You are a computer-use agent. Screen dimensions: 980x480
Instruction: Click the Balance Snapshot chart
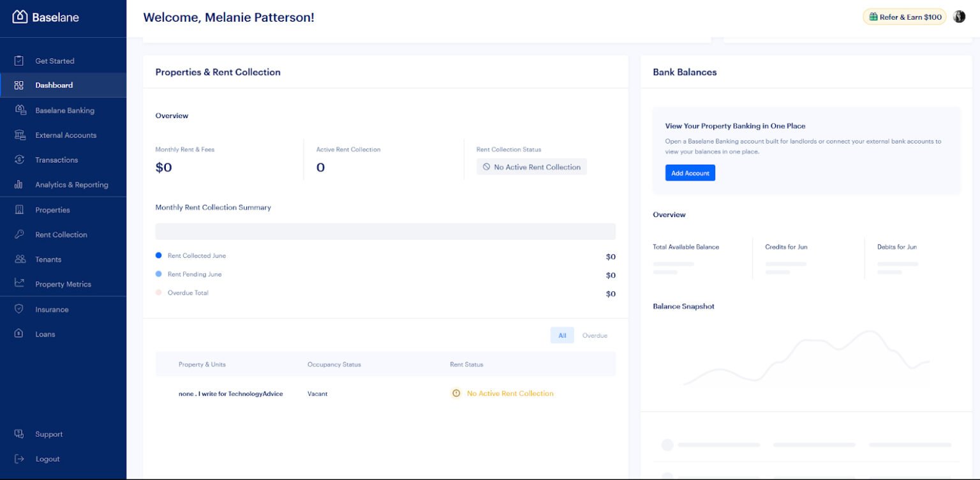click(x=806, y=357)
